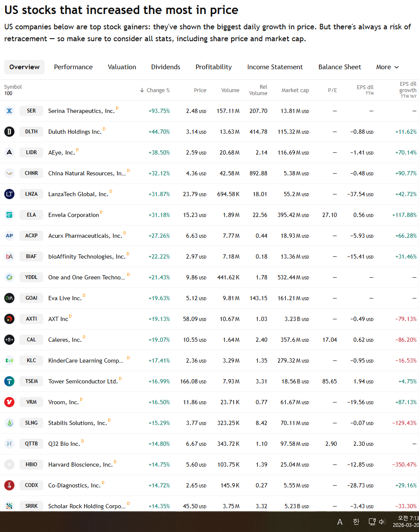This screenshot has width=419, height=532.
Task: Click China Natural Resources rel volume 892.88
Action: 258,173
